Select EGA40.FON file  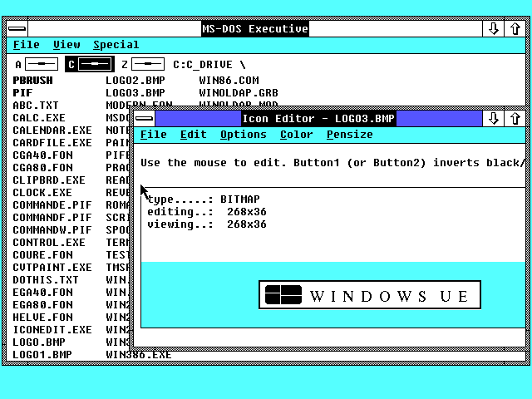[x=42, y=292]
